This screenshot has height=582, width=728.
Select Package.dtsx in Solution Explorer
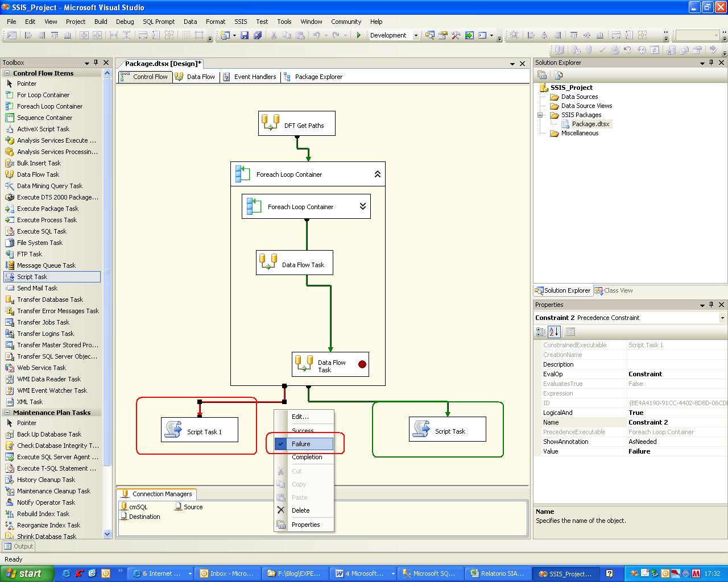pos(586,124)
